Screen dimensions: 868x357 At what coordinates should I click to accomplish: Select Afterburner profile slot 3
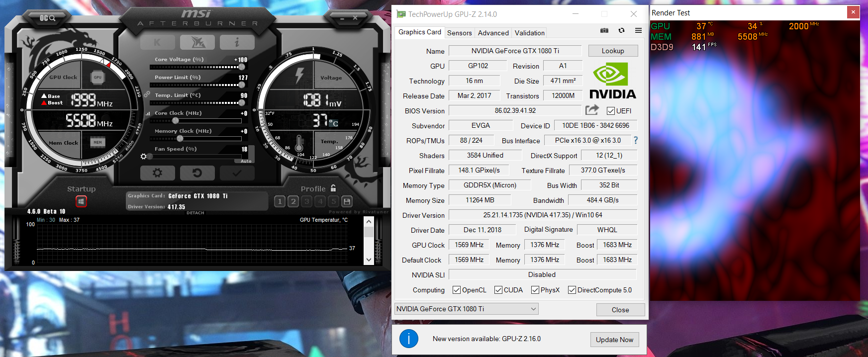306,201
